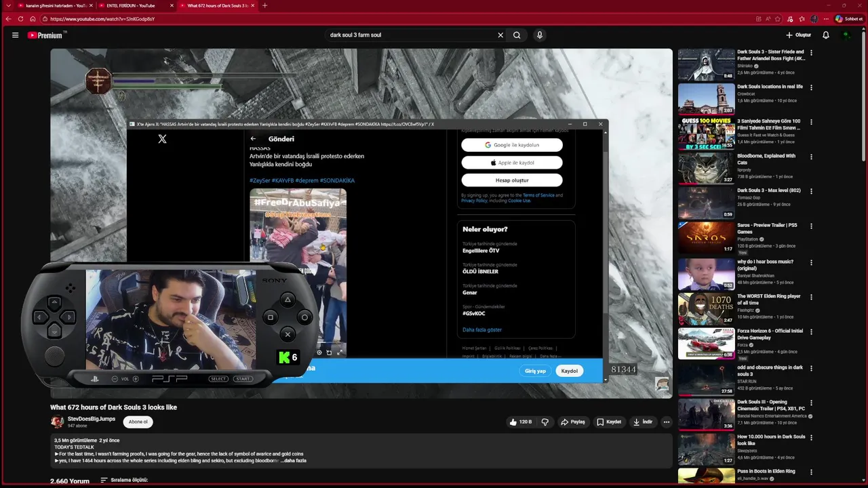Open the #SONDAKİKA hashtag link

337,180
